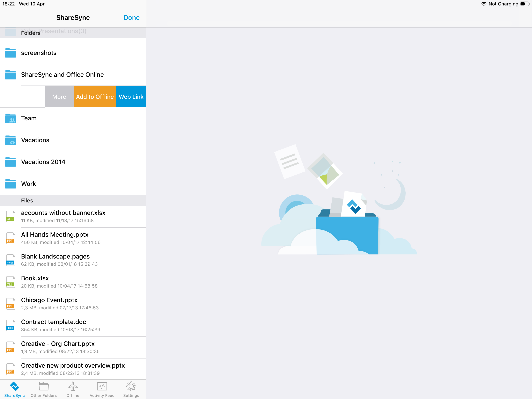Click PPT icon of All Hands Meeting.pptx
The width and height of the screenshot is (532, 399).
click(x=10, y=238)
